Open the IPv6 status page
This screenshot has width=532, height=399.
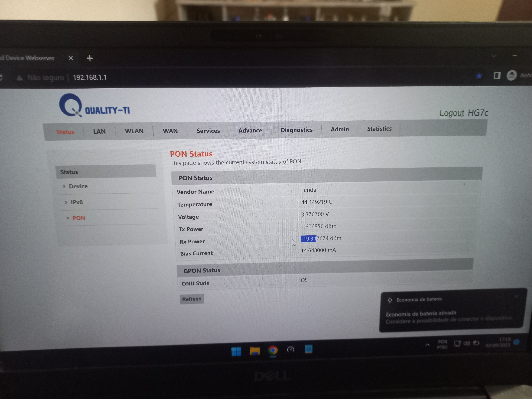click(77, 202)
